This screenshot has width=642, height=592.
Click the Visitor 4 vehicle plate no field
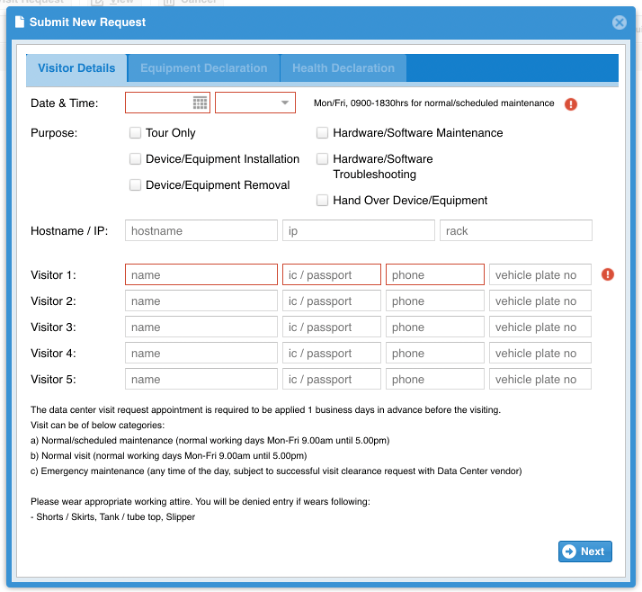[x=540, y=353]
